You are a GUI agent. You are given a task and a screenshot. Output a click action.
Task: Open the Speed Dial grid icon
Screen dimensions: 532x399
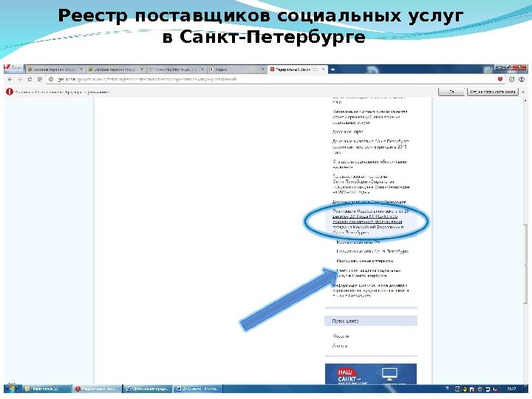pos(40,79)
